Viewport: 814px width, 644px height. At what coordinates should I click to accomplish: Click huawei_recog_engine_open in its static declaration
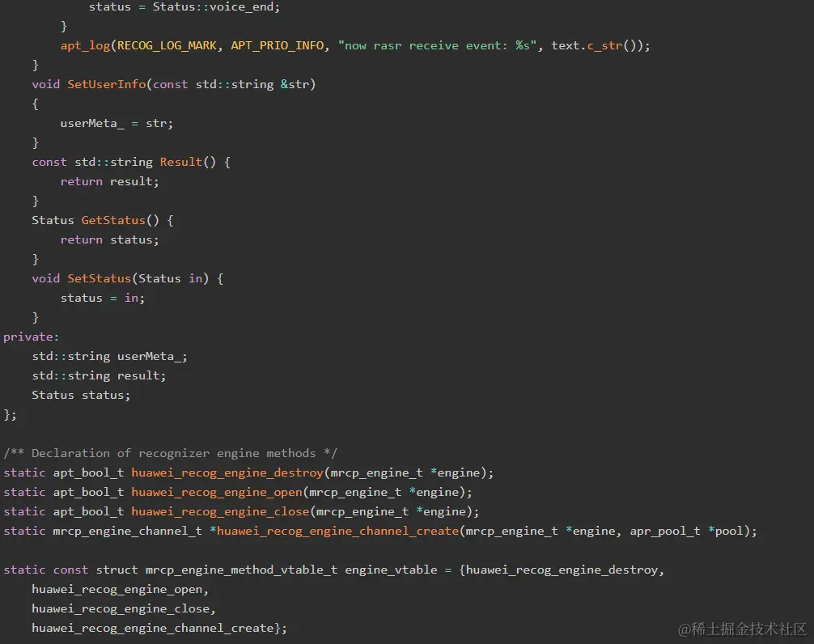pos(217,492)
